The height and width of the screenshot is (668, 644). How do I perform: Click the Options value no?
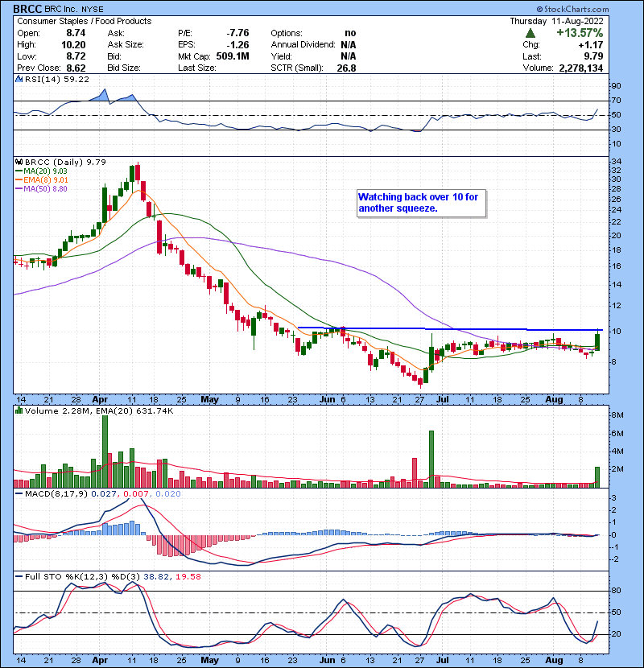(x=350, y=33)
